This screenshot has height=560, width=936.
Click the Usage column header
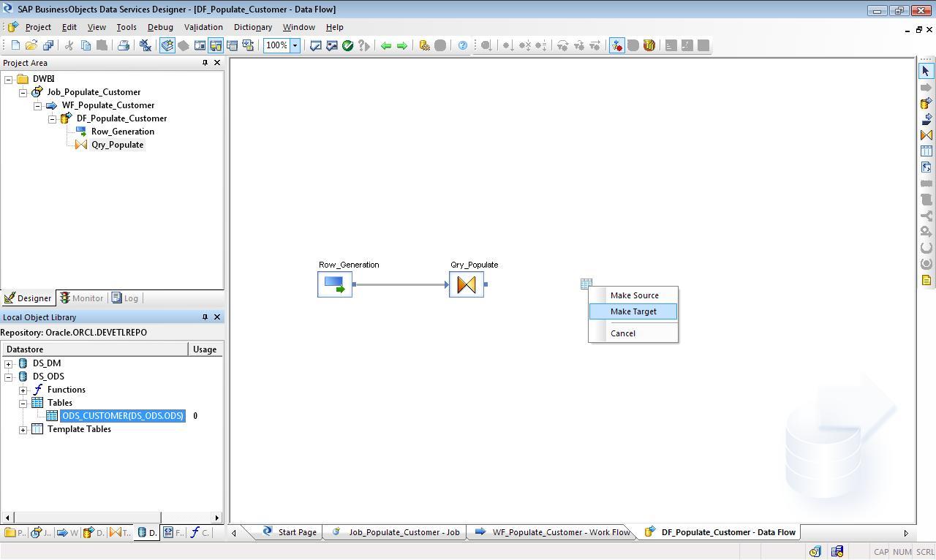coord(205,349)
